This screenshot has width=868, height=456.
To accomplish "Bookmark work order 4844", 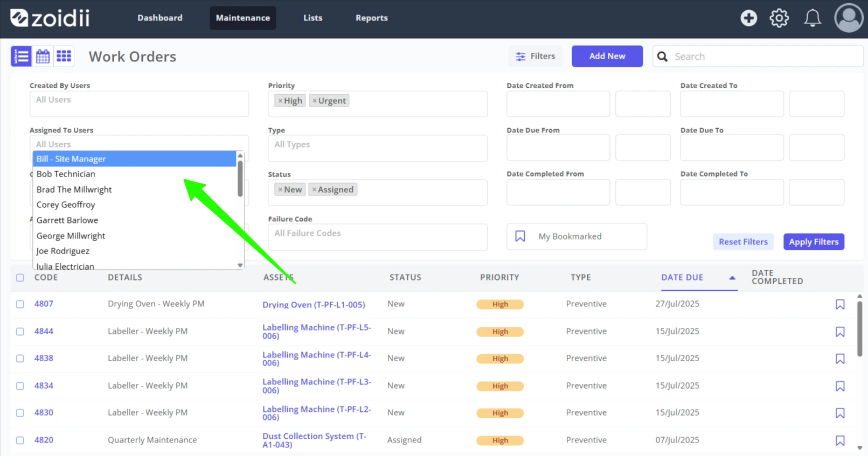I will pos(840,332).
